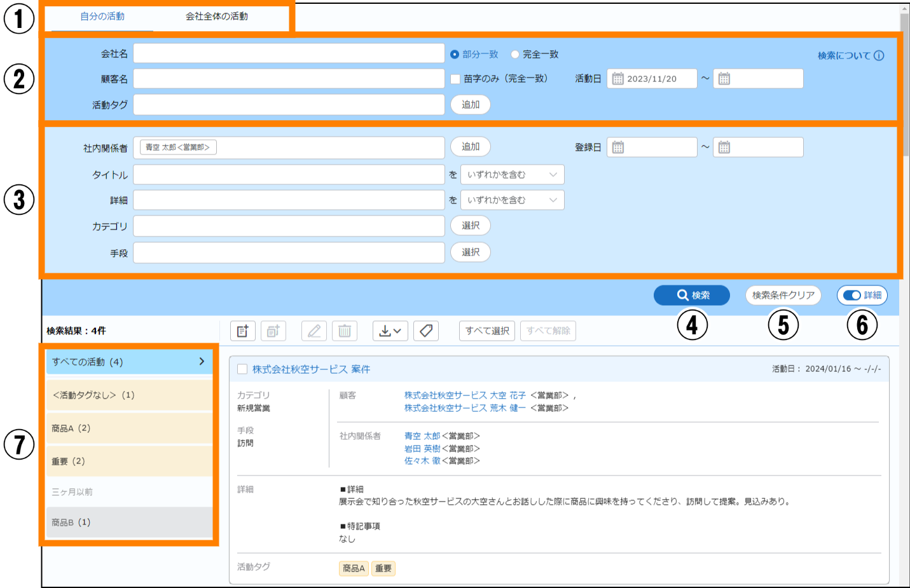
Task: Select the 自分の活動 tab
Action: click(x=102, y=17)
